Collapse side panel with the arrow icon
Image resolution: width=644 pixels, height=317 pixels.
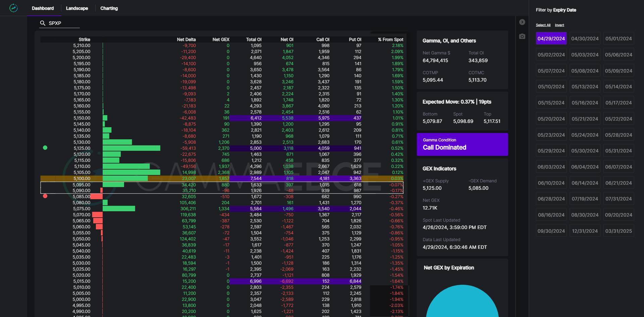pyautogui.click(x=522, y=22)
